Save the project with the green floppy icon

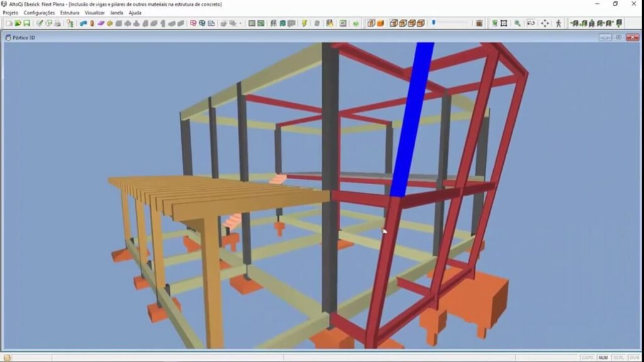tap(26, 23)
